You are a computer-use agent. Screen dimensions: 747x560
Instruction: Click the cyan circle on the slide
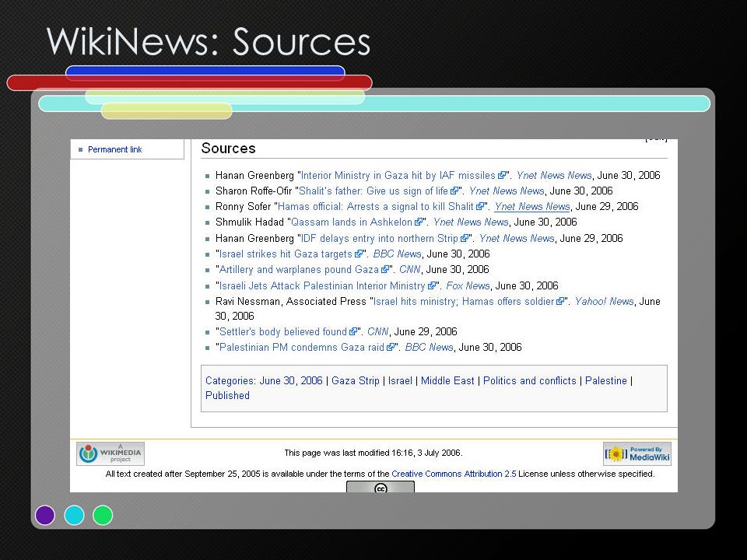75,515
